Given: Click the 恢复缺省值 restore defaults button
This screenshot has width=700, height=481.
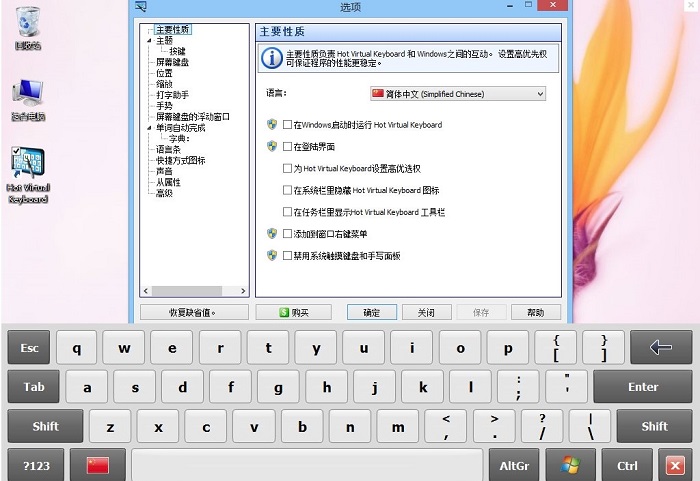Looking at the screenshot, I should pyautogui.click(x=194, y=312).
